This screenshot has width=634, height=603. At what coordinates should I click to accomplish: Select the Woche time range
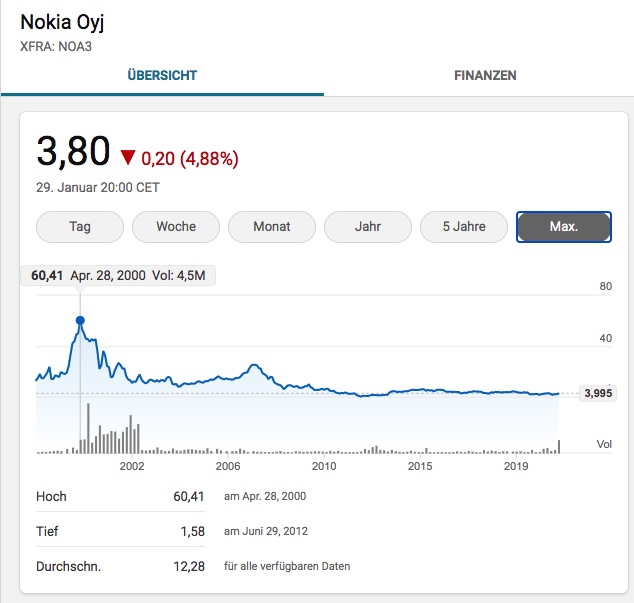coord(176,226)
